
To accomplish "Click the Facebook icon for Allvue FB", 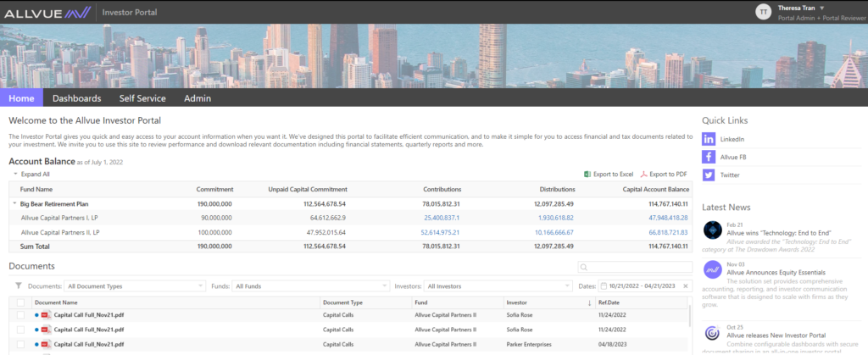I will tap(709, 157).
